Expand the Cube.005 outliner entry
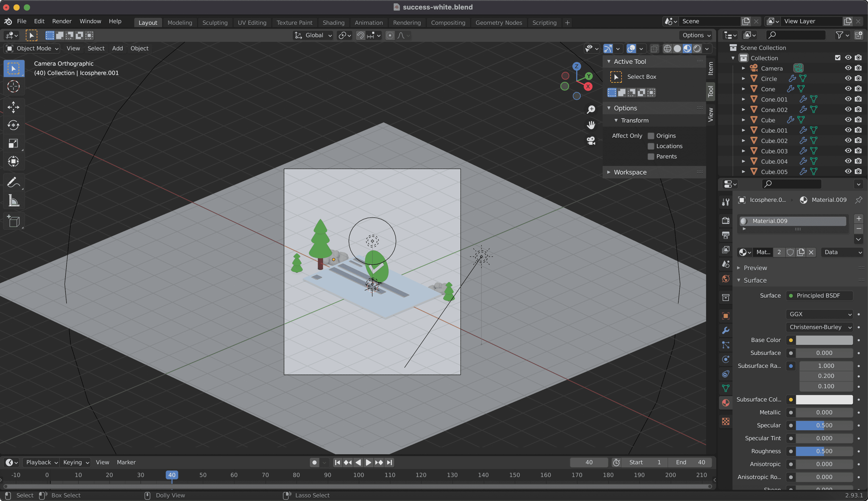The width and height of the screenshot is (868, 501). point(743,171)
